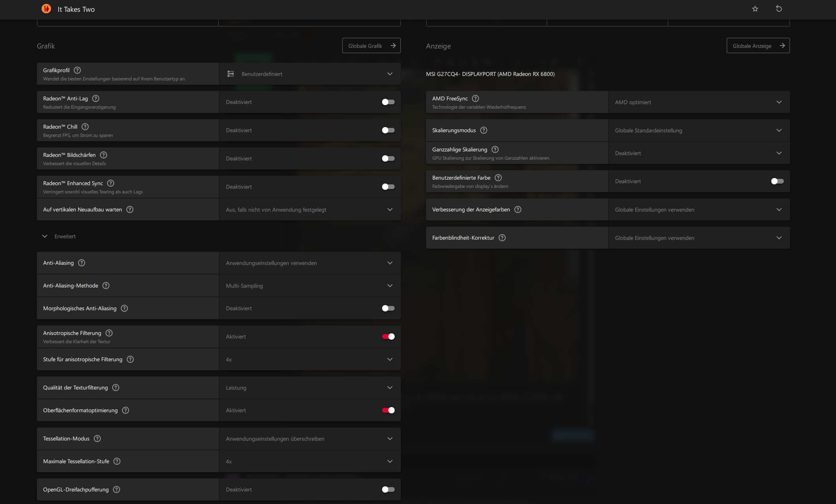This screenshot has width=836, height=504.
Task: Open help icon next to Radeon Anti-Lag
Action: (96, 98)
